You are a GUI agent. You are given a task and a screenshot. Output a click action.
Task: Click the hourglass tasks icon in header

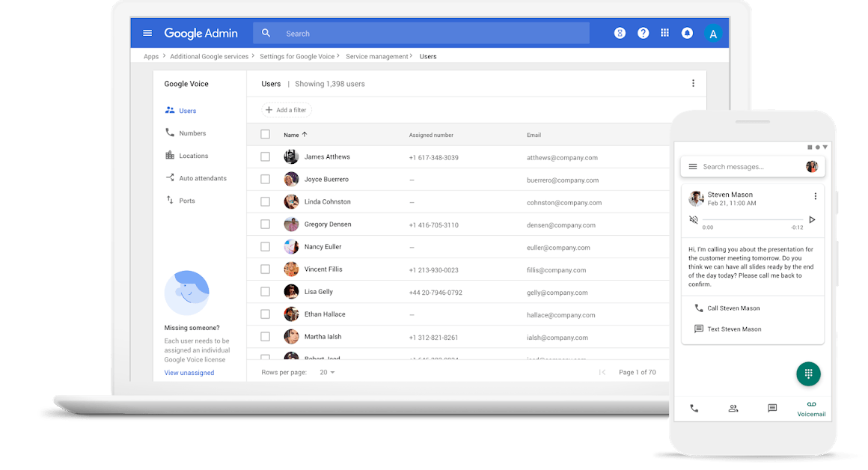point(620,33)
